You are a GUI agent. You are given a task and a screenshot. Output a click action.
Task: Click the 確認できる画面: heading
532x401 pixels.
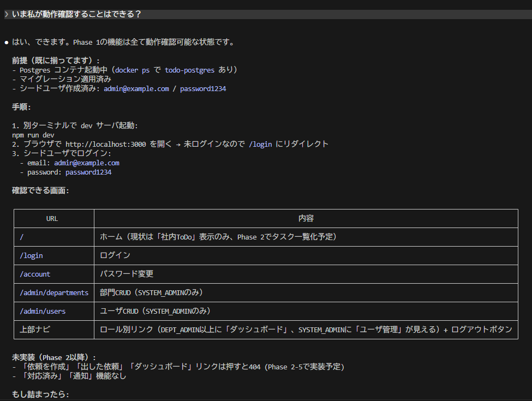40,190
